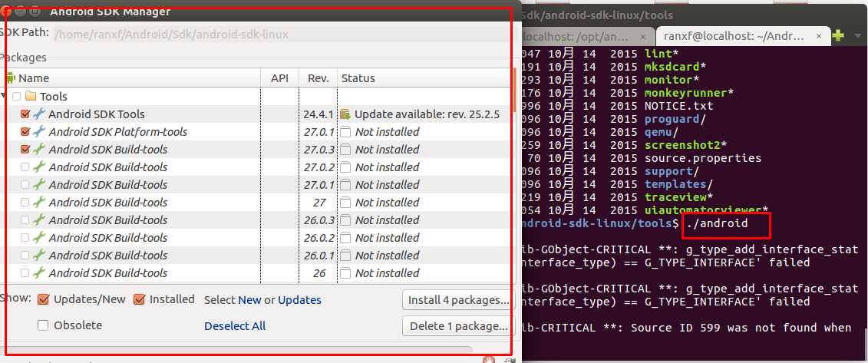Click wrench icon of Android SDK Tools
Viewport: 868px width, 363px height.
pyautogui.click(x=38, y=114)
